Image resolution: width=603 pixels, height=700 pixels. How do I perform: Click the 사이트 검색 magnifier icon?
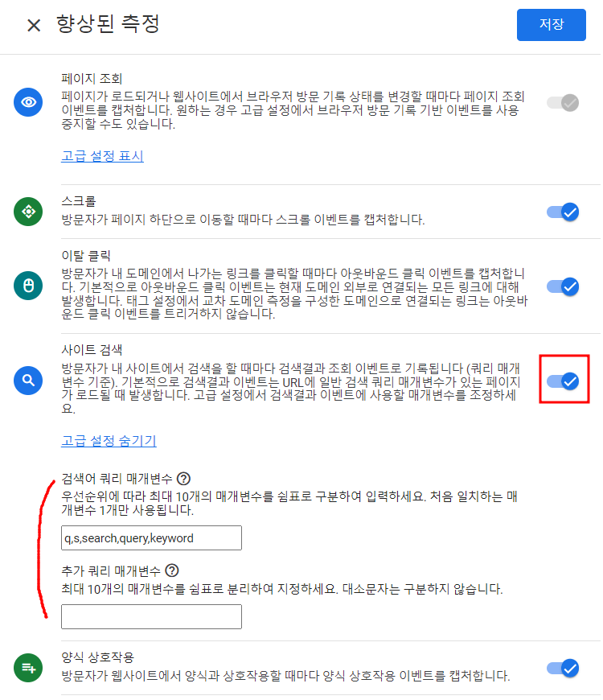click(x=28, y=381)
